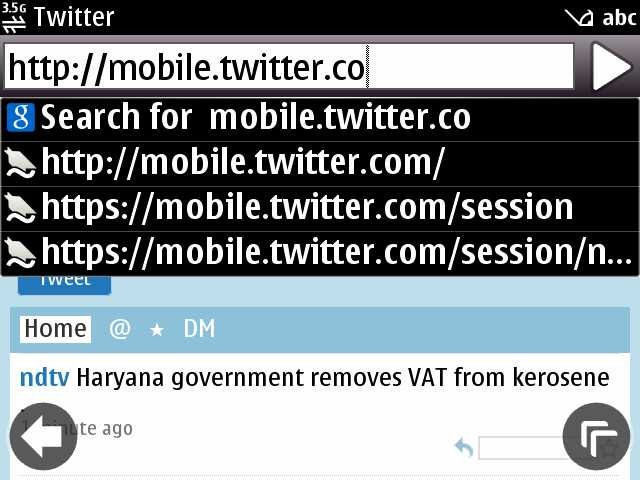Tap the round back arrow button
Viewport: 640px width, 480px height.
click(43, 436)
